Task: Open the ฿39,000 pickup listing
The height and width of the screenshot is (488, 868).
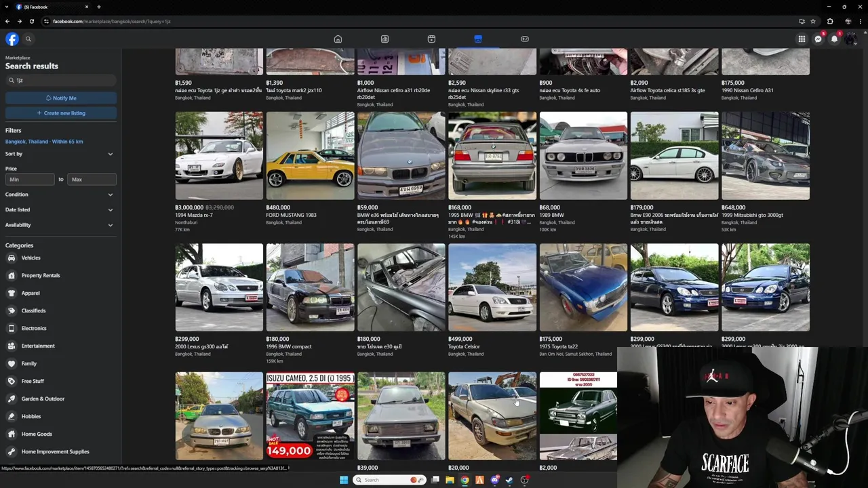Action: [401, 416]
